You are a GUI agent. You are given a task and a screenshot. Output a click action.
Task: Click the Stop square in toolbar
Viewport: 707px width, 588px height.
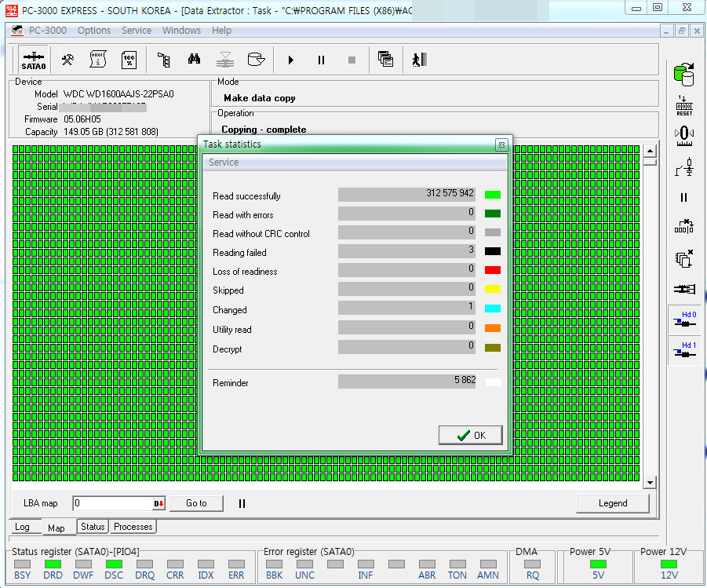tap(352, 60)
